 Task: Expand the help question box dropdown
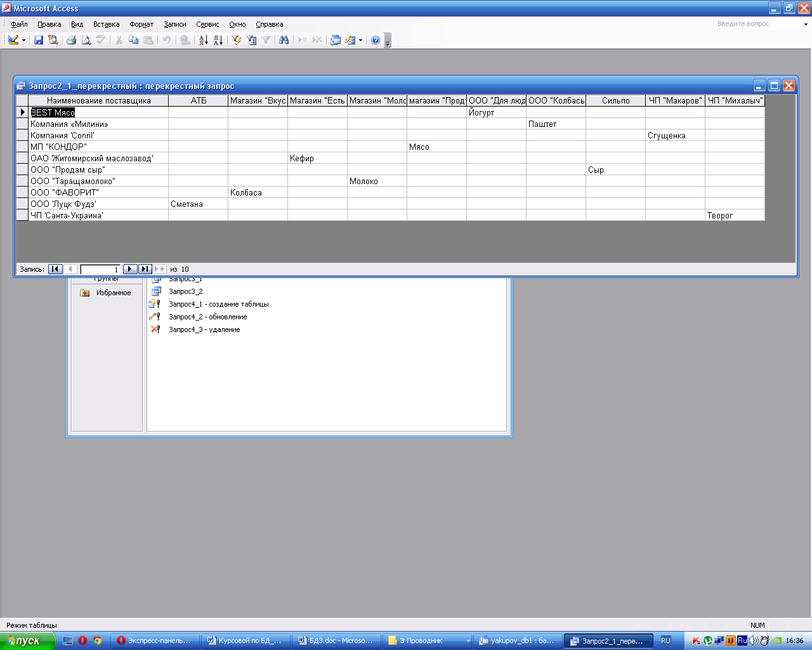[x=806, y=24]
